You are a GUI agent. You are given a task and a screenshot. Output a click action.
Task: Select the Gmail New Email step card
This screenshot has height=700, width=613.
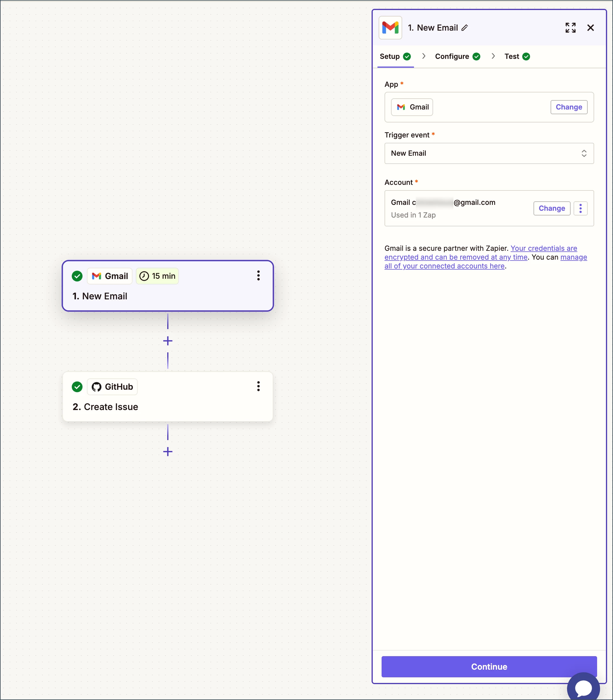[168, 286]
